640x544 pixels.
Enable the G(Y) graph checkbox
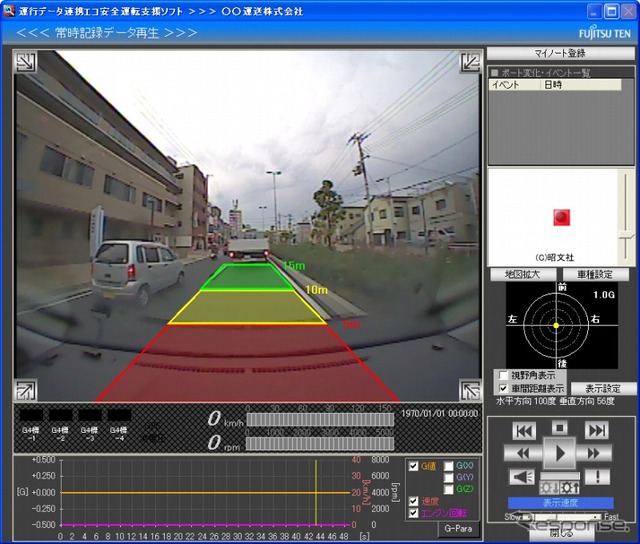[449, 477]
